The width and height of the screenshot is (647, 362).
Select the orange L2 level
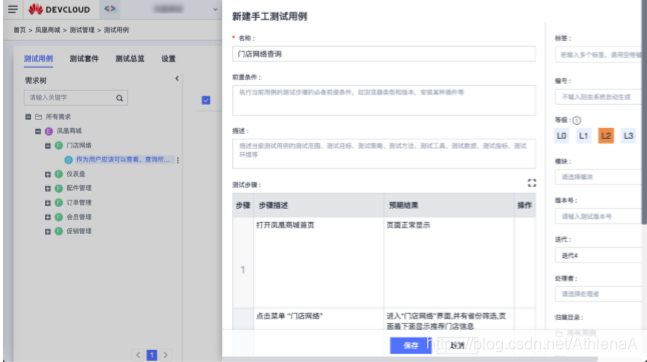[606, 136]
